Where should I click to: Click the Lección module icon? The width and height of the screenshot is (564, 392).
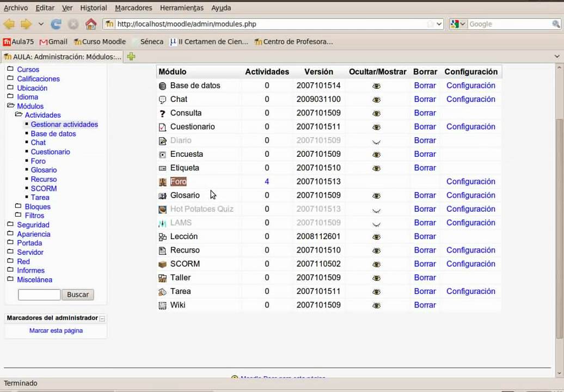163,237
